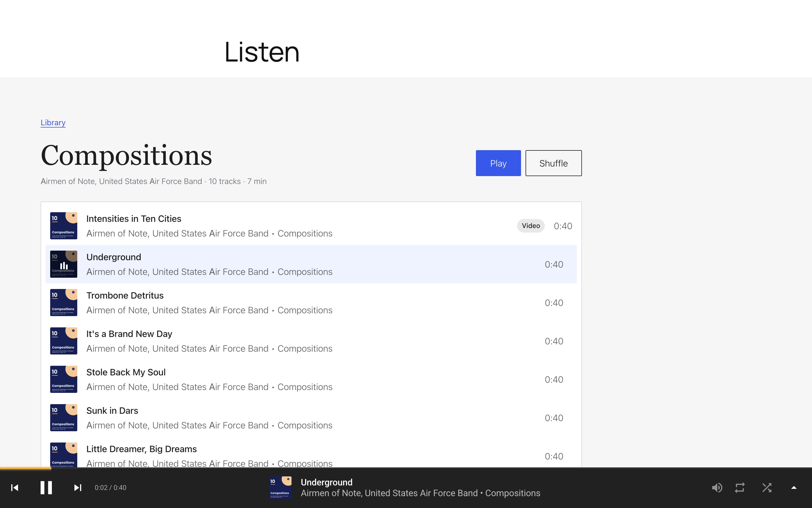This screenshot has height=508, width=812.
Task: Click album art for Stole Back My Soul
Action: (x=63, y=379)
